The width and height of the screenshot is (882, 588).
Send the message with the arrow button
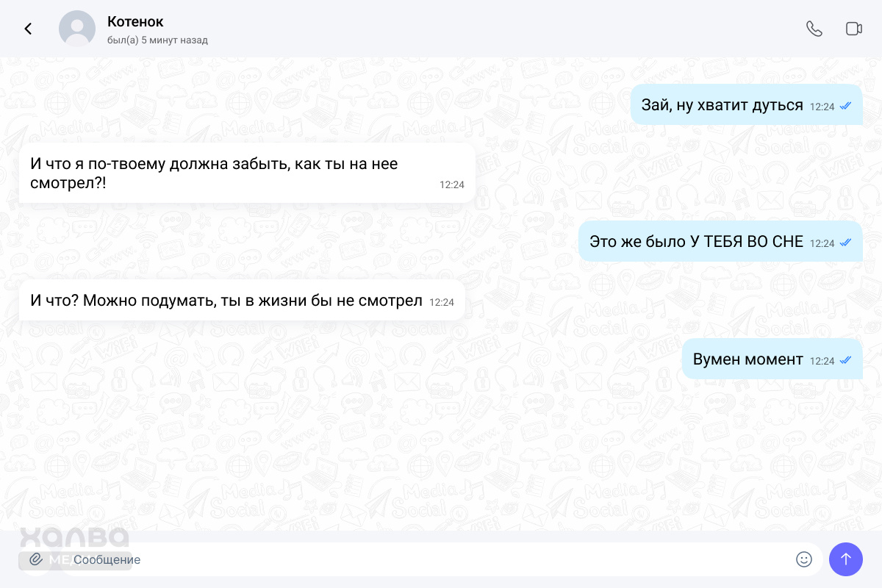(x=846, y=559)
